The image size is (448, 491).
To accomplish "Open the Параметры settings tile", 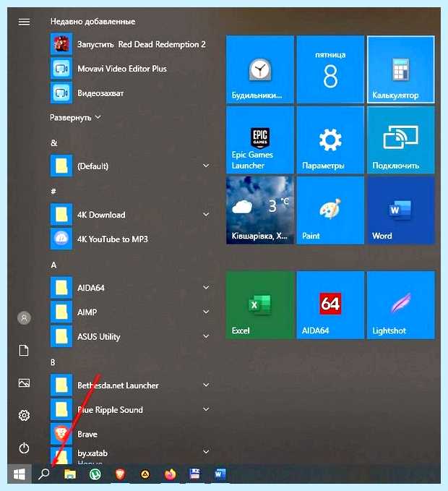I will [x=330, y=140].
